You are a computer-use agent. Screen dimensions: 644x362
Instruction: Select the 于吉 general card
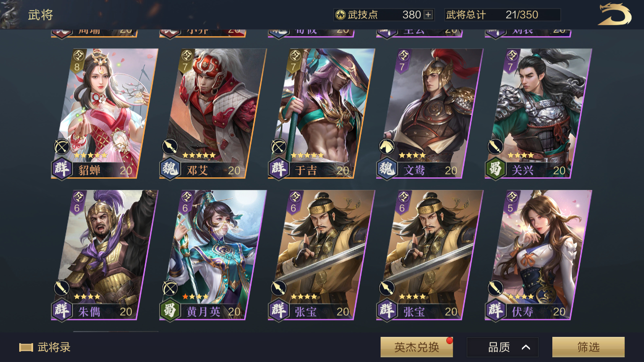coord(321,114)
